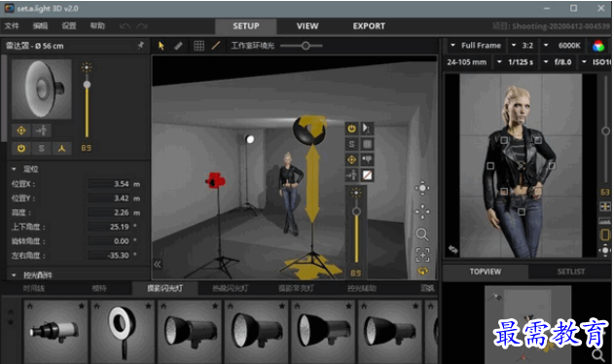The image size is (614, 364).
Task: Collapse the 定位 positioning section
Action: tap(14, 169)
